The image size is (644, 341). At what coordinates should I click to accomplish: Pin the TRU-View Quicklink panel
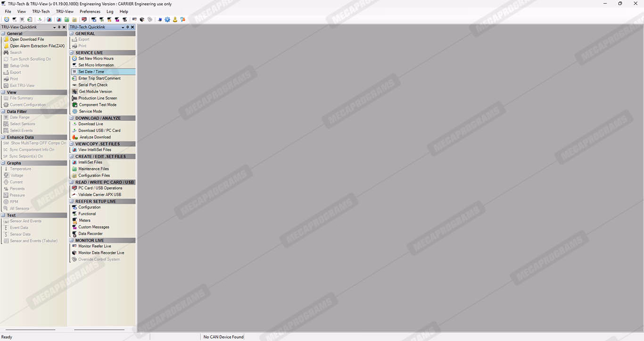pyautogui.click(x=59, y=27)
